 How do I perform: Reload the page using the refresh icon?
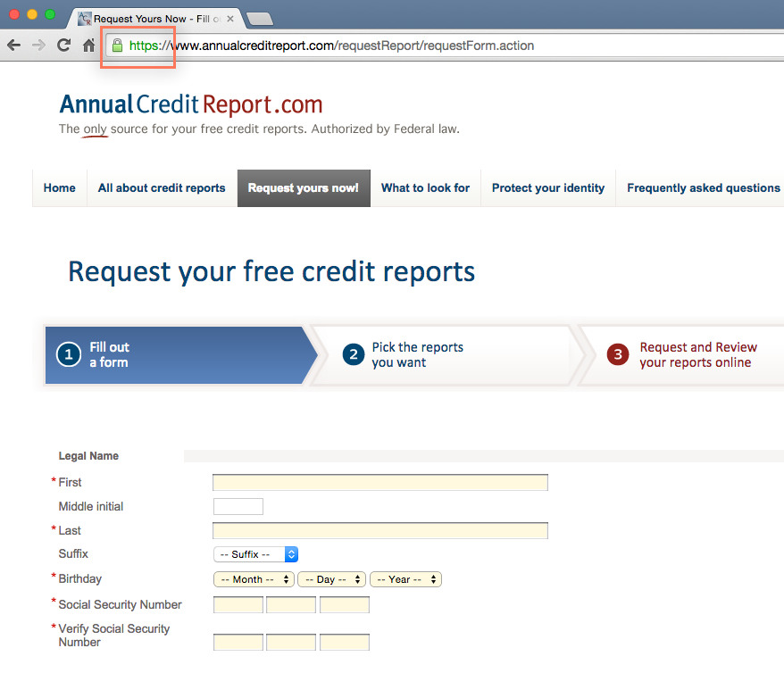63,45
